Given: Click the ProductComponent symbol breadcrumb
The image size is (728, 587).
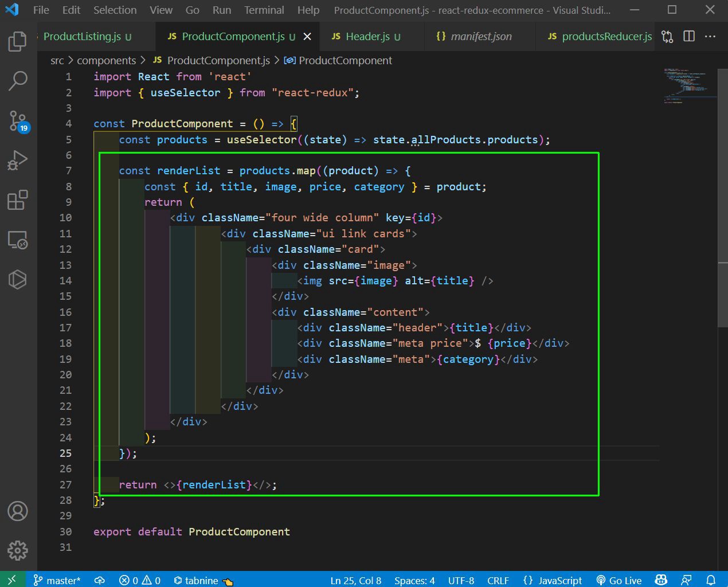Looking at the screenshot, I should [x=338, y=61].
